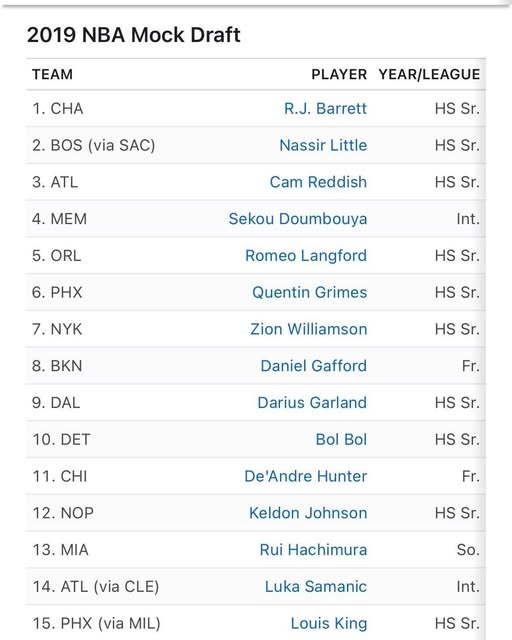Select Daniel Gafford link
512x640 pixels.
[314, 366]
